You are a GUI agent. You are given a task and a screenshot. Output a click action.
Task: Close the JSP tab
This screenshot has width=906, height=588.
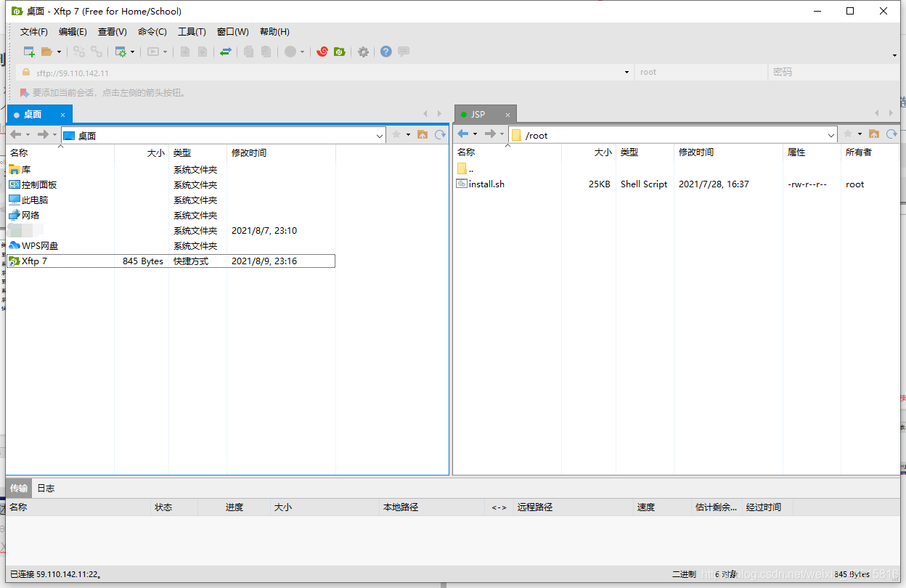pyautogui.click(x=508, y=115)
